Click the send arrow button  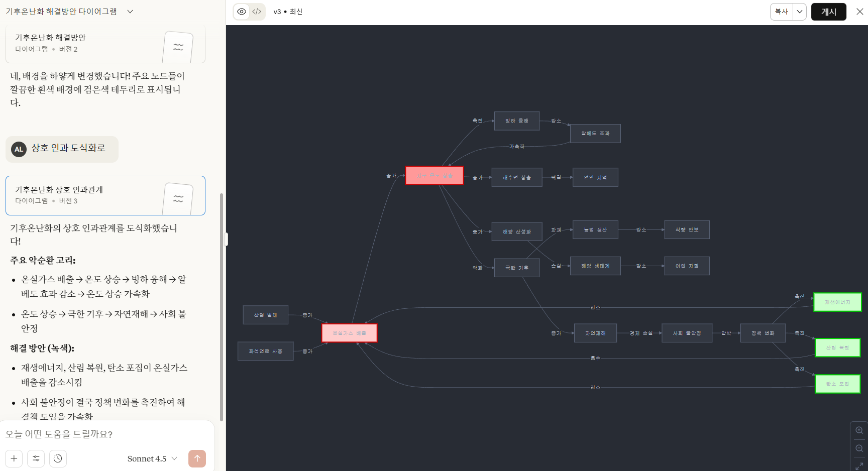[197, 458]
